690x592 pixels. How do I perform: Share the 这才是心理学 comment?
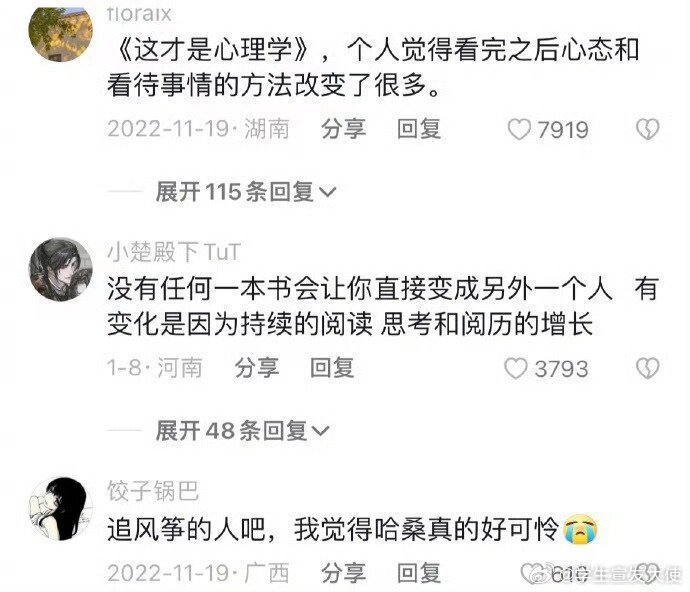(344, 129)
